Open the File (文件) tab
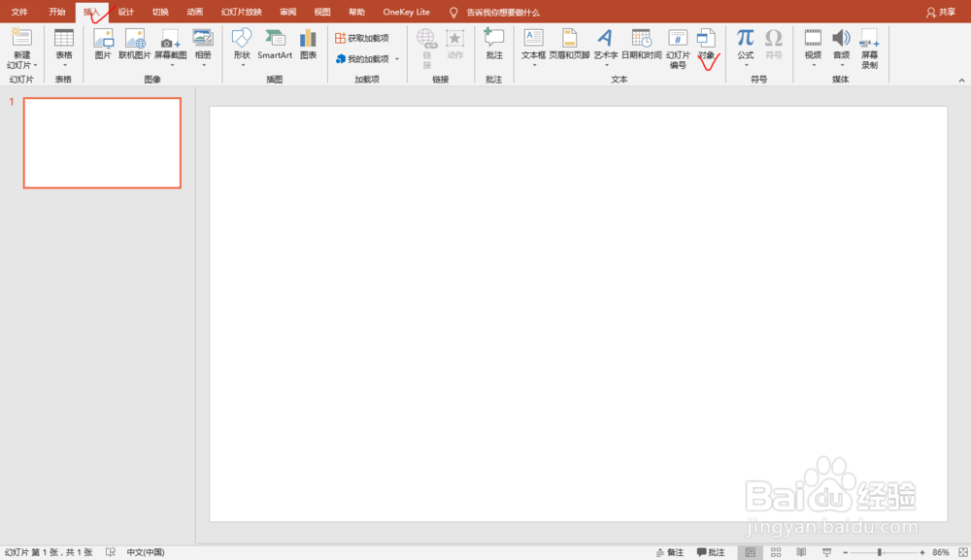Viewport: 971px width, 560px height. pyautogui.click(x=19, y=12)
